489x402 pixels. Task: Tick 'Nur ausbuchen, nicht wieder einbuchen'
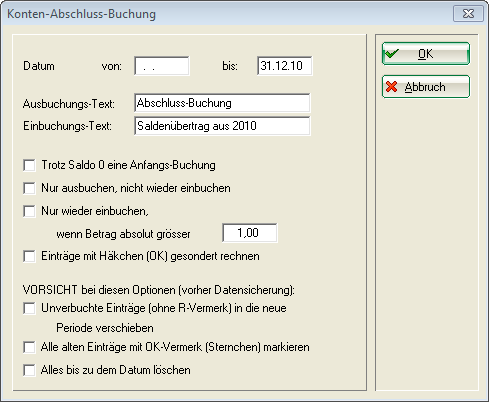[x=29, y=188]
